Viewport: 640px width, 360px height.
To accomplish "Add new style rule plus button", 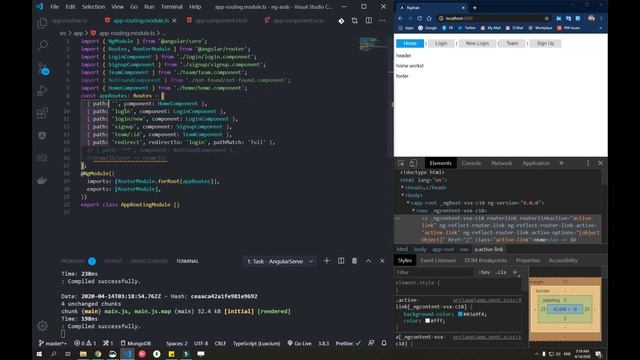I will [515, 272].
